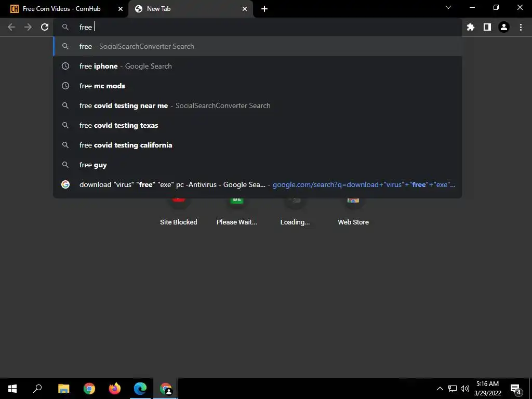Open a new tab with plus button

(264, 9)
